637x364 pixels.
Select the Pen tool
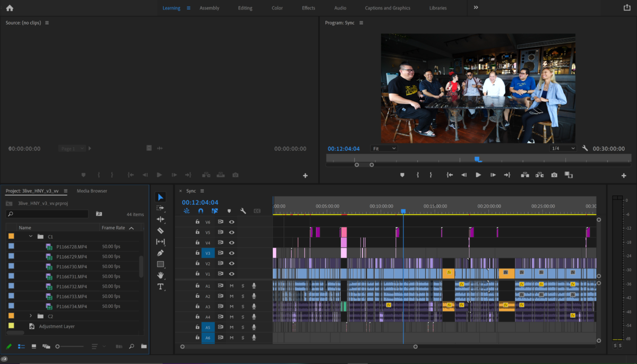160,253
